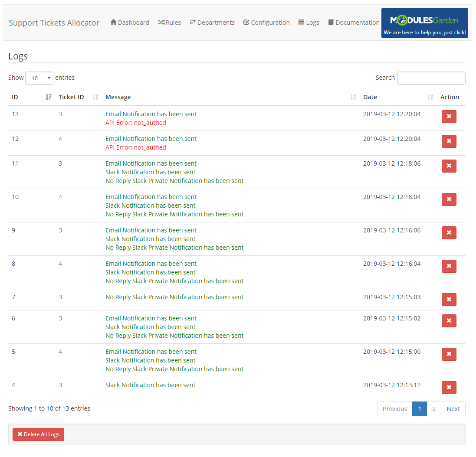Open the Logs menu item
Screen dimensions: 476x457
point(309,23)
